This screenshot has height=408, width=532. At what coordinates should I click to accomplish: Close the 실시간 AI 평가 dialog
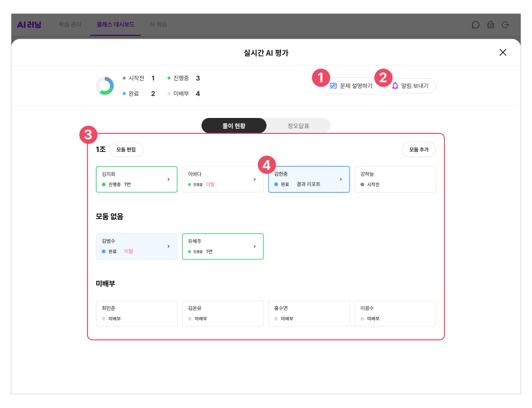[503, 52]
